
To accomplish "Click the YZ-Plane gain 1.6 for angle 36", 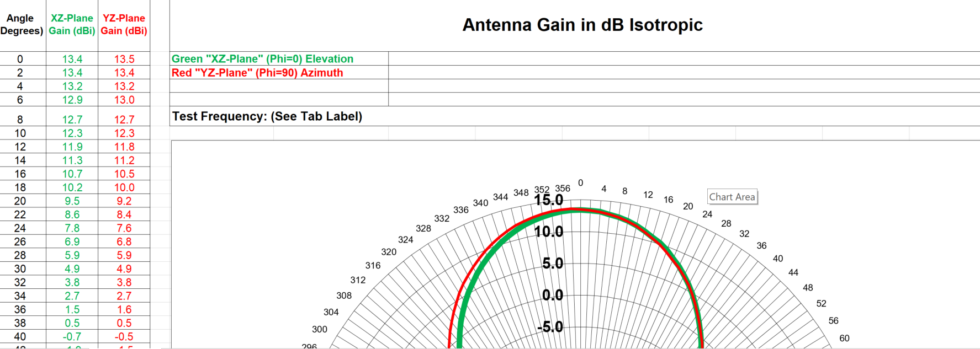I will point(124,309).
